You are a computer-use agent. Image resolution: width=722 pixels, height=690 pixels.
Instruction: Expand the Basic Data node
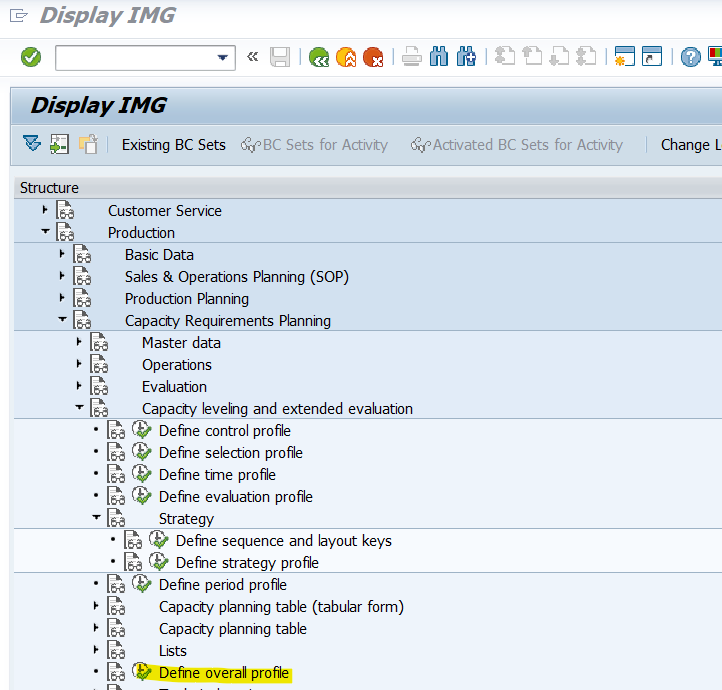point(62,254)
